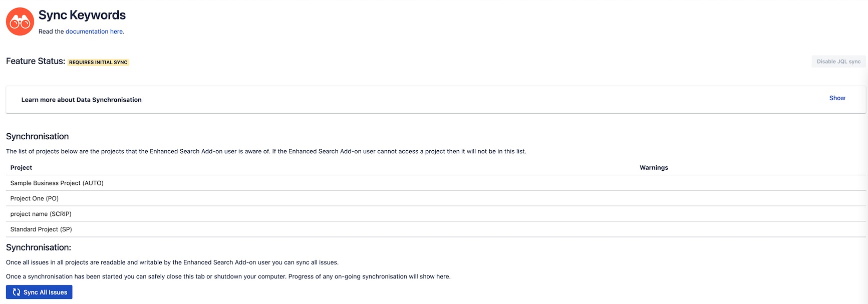Screen dimensions: 868x304
Task: Click the Disable JQL sync button
Action: 838,62
